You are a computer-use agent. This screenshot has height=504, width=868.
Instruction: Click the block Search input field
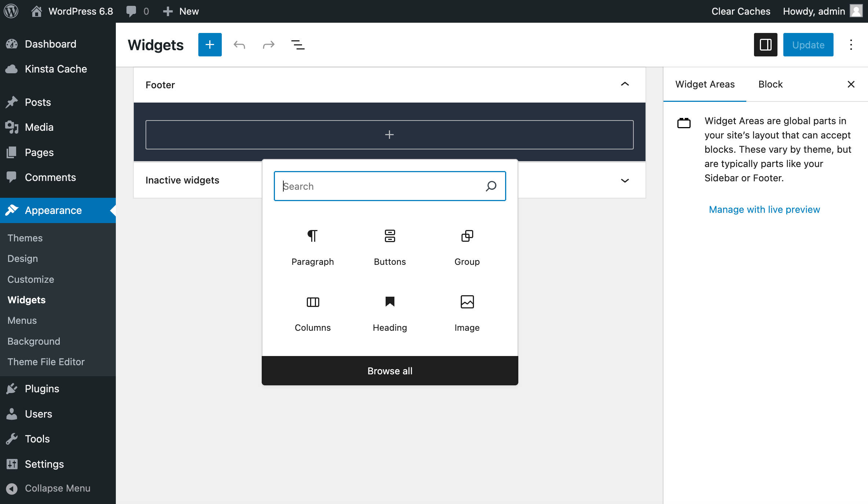pyautogui.click(x=381, y=186)
